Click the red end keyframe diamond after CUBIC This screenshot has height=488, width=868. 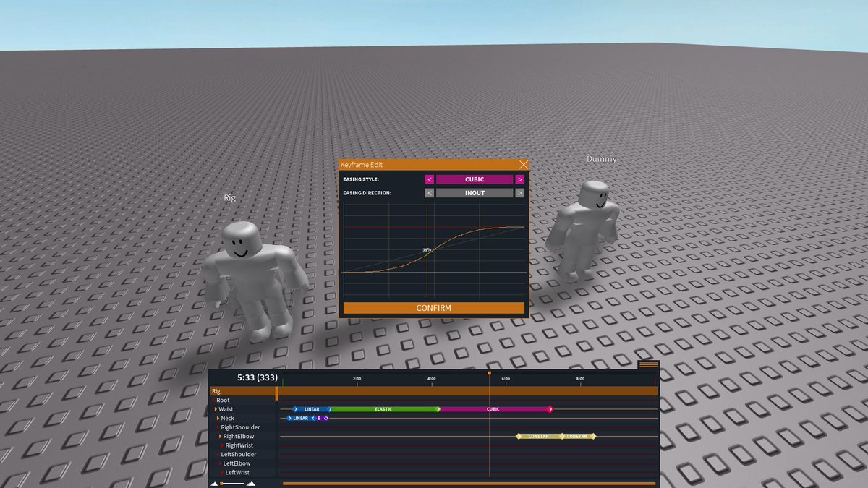pos(550,409)
